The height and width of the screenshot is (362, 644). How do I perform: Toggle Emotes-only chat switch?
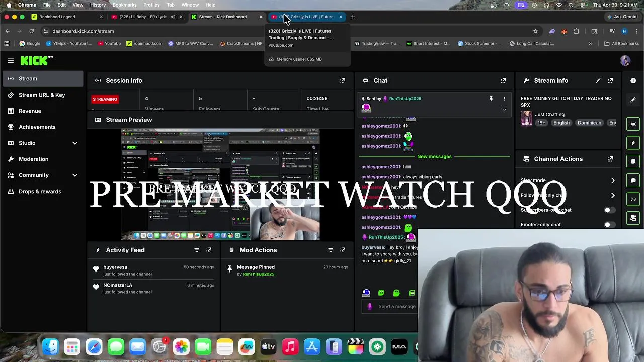(x=609, y=225)
